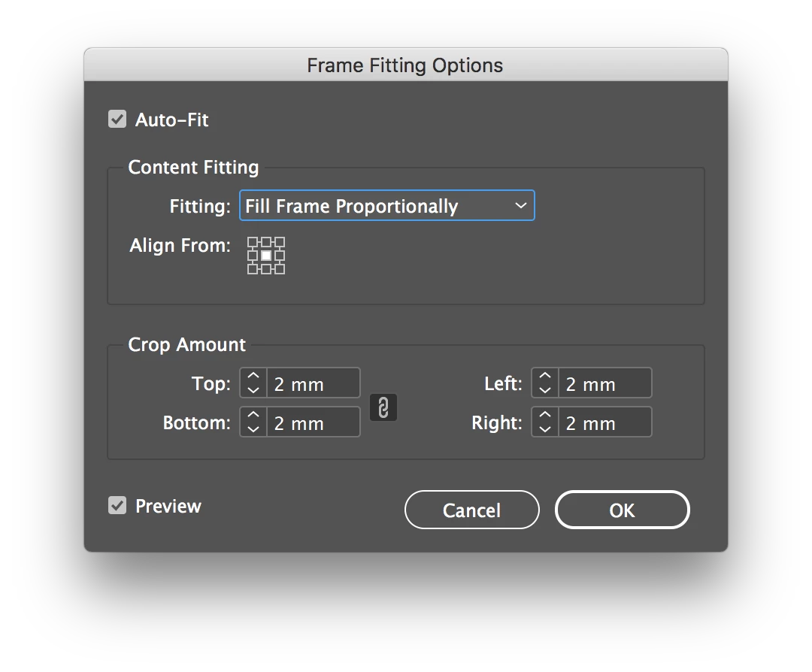Screen dimensions: 812x672
Task: Click into the Right crop value field
Action: coord(604,422)
